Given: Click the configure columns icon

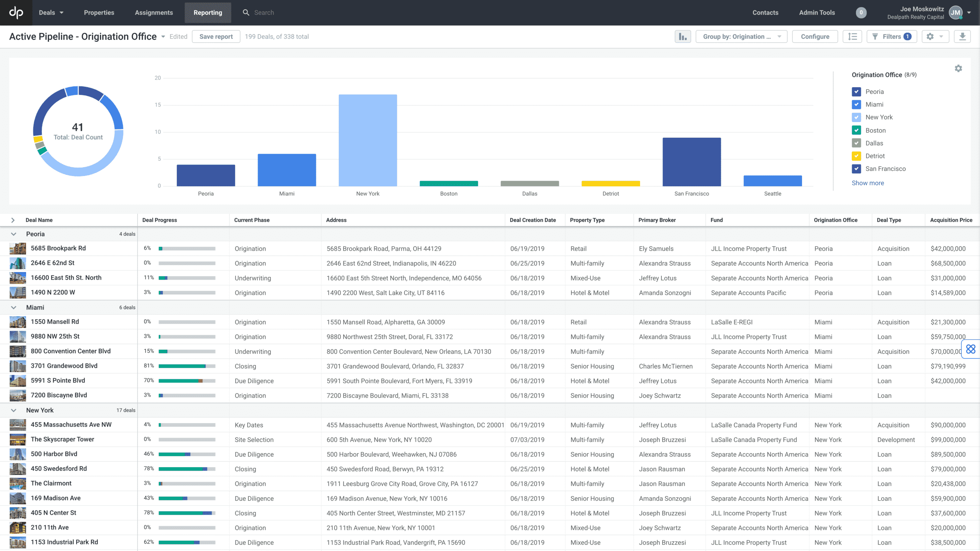Looking at the screenshot, I should point(853,36).
